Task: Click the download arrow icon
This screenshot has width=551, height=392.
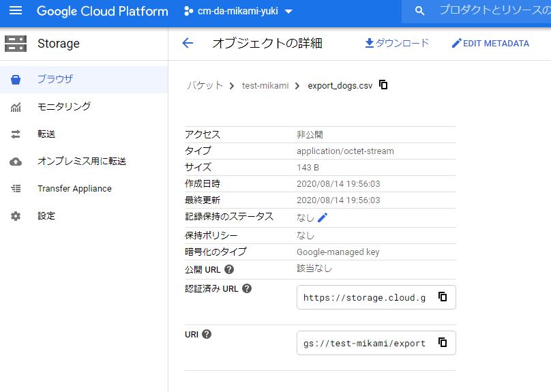Action: (370, 43)
